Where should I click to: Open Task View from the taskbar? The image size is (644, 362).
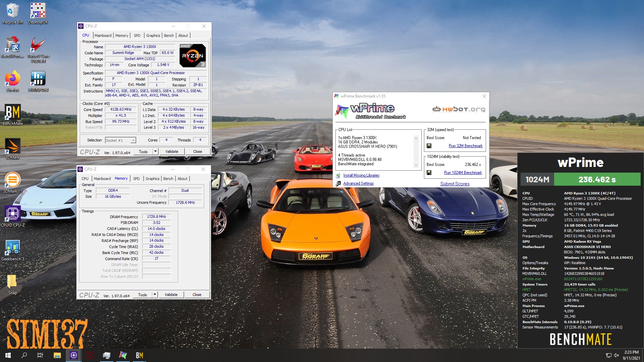(40, 355)
